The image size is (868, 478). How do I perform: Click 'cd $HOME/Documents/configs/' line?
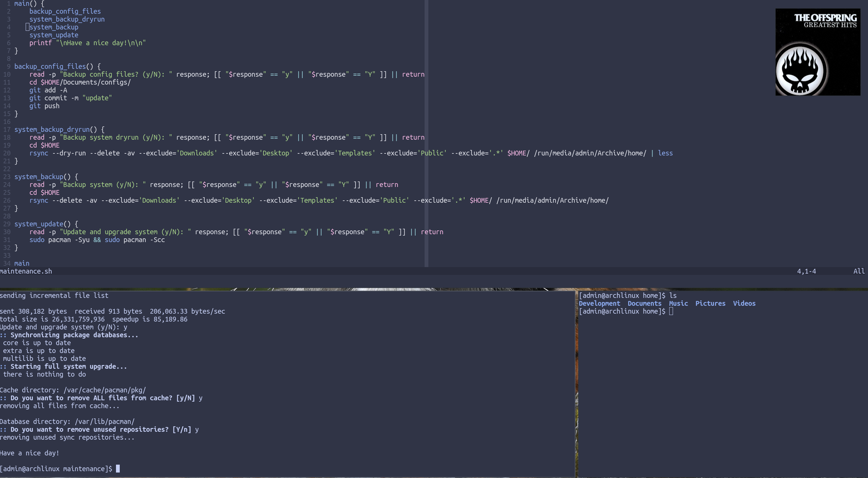[x=80, y=82]
